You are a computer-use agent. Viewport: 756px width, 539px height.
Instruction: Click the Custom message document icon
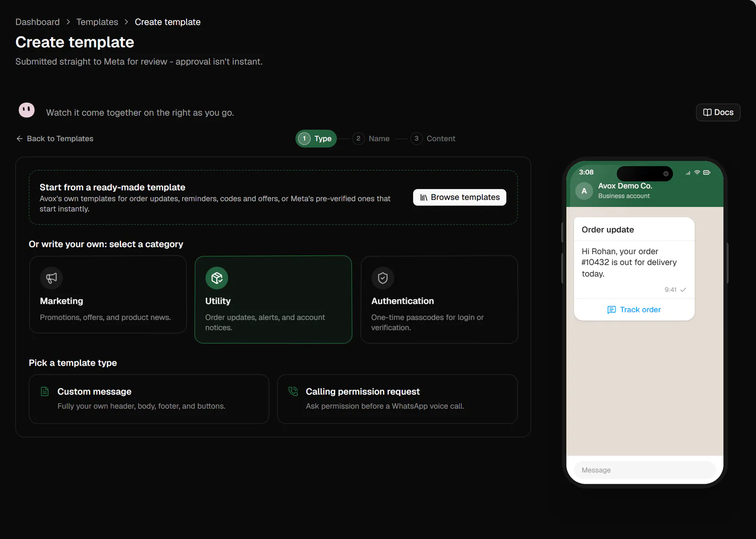click(x=45, y=391)
